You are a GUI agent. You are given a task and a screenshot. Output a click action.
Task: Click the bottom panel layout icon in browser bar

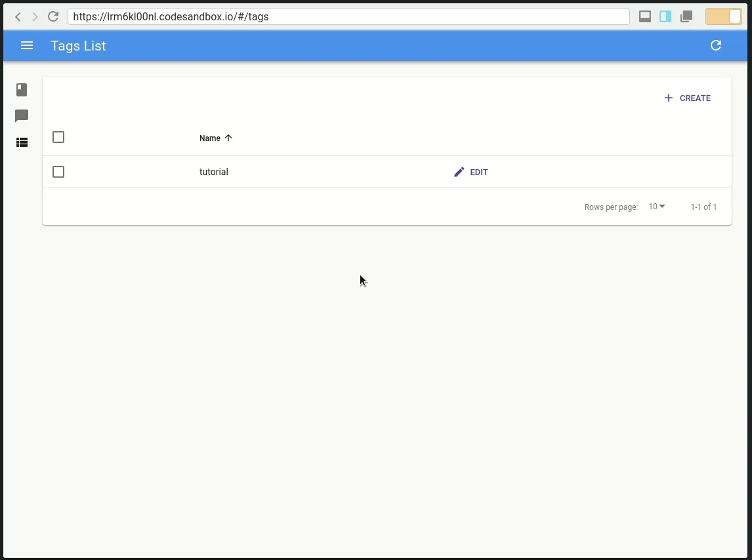(645, 17)
